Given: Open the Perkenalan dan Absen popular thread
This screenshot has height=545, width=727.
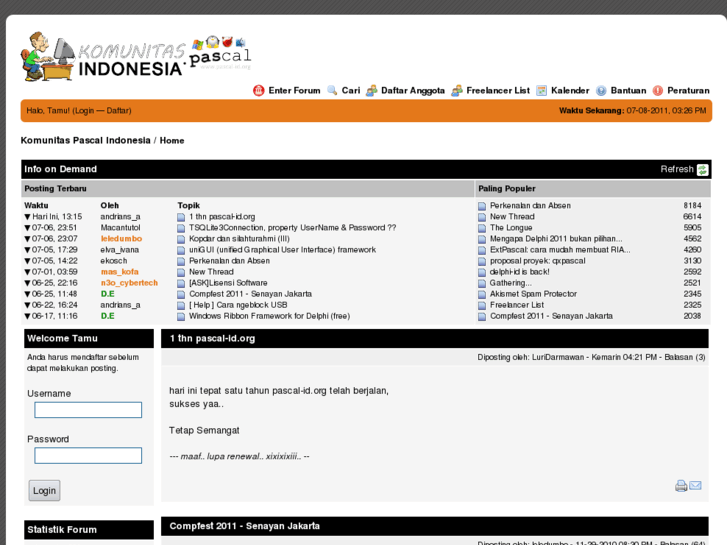Looking at the screenshot, I should (530, 205).
